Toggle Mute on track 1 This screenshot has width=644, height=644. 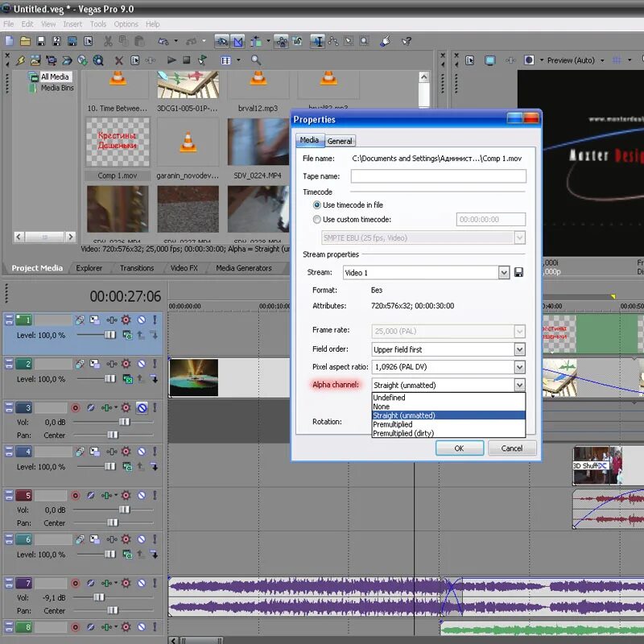(x=142, y=320)
